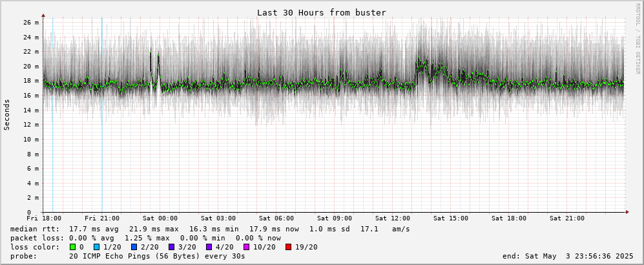Click the '22 m' y-axis value

pos(31,52)
